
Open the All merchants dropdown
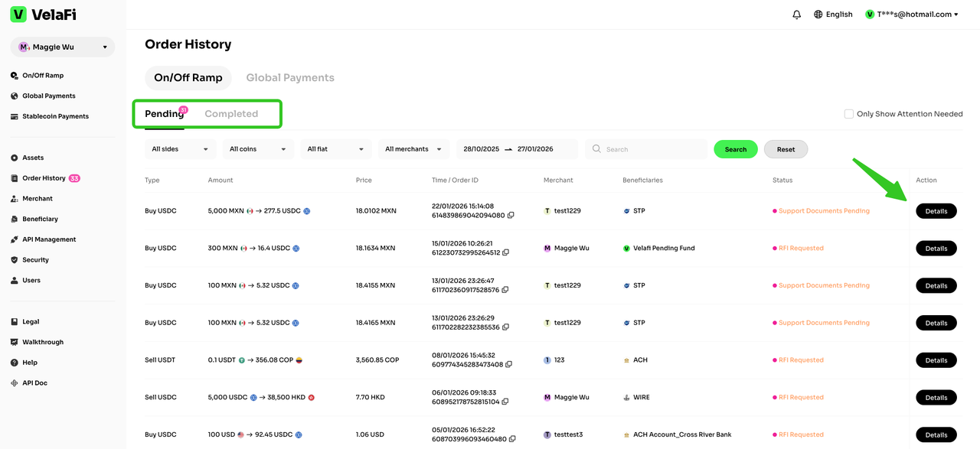413,149
